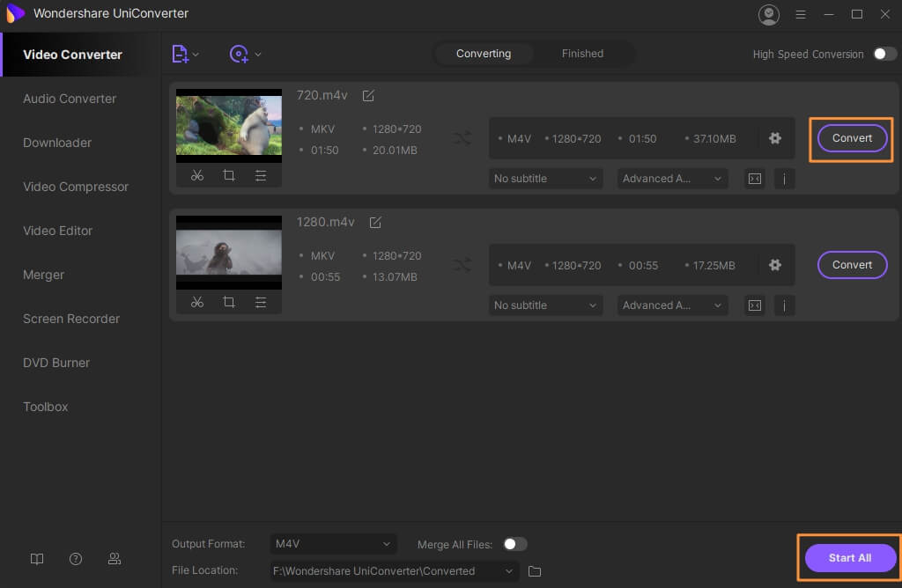Switch to the Finished tab

point(582,54)
